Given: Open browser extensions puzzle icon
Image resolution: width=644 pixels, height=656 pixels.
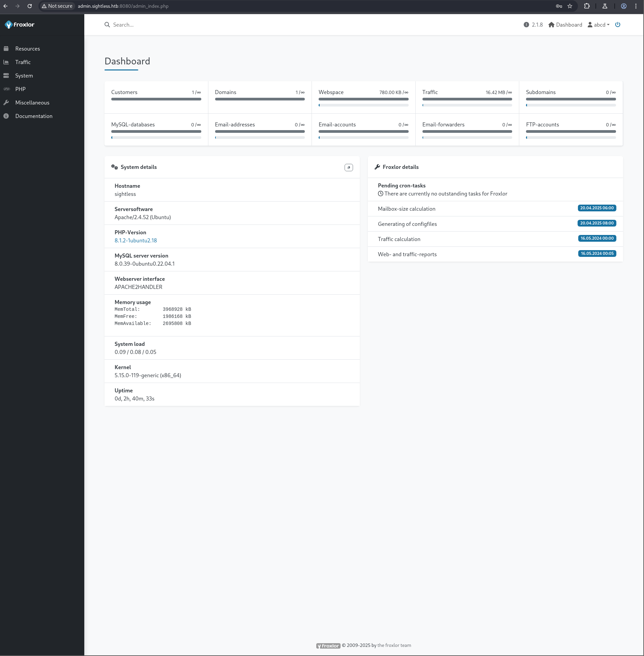Looking at the screenshot, I should click(586, 6).
